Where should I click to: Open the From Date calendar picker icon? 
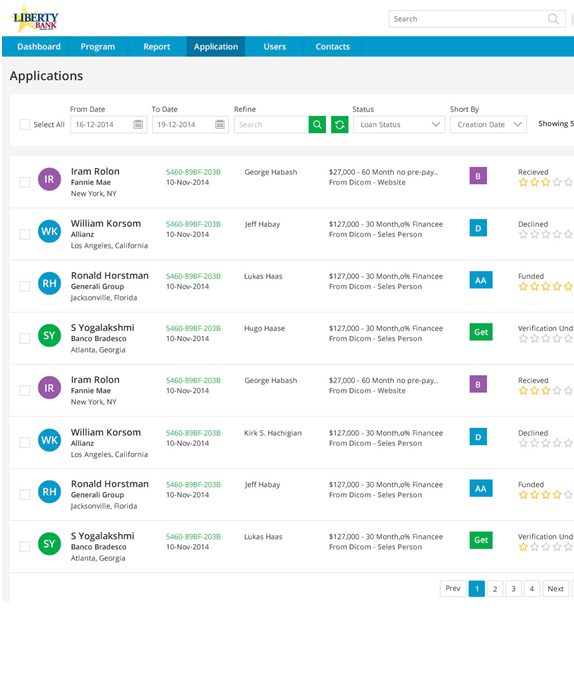tap(138, 124)
